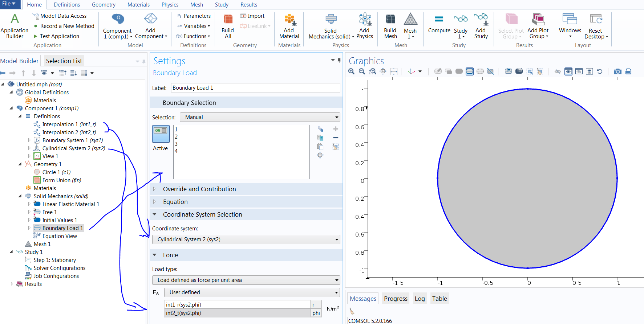Open Application Builder
The width and height of the screenshot is (644, 324).
tap(15, 25)
